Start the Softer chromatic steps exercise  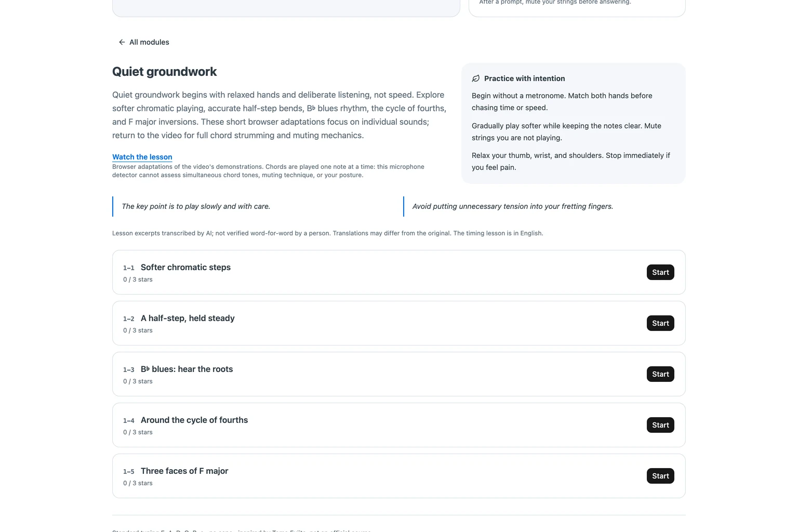pyautogui.click(x=660, y=272)
